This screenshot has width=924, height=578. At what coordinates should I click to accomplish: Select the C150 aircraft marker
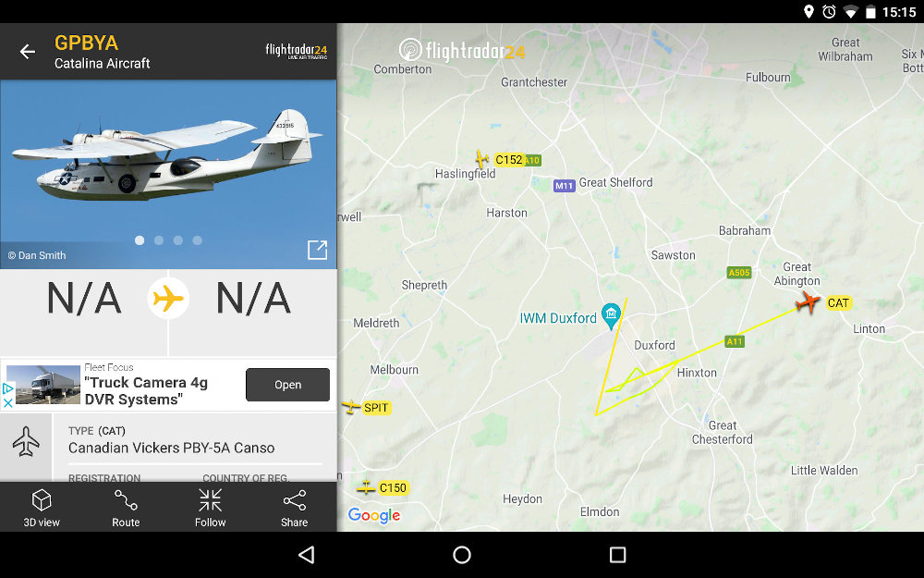click(365, 487)
